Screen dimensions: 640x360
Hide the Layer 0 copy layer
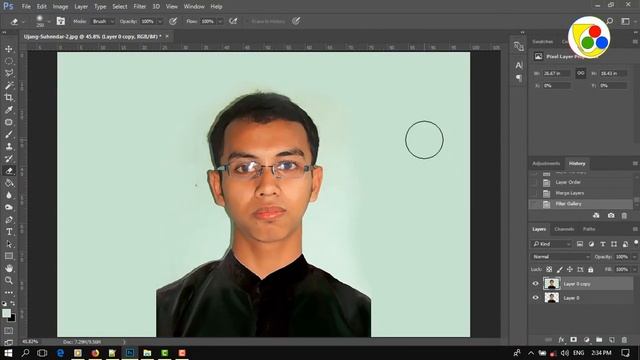pyautogui.click(x=536, y=284)
